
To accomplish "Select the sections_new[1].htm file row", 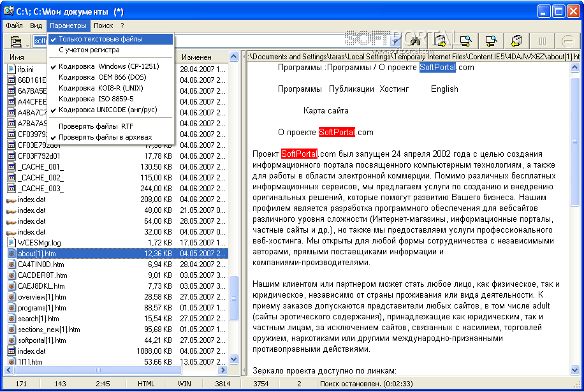I will (x=117, y=330).
